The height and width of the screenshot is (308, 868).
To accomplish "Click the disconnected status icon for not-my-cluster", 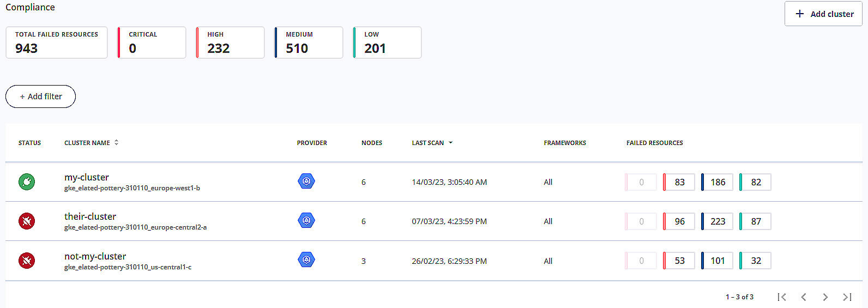I will (x=27, y=261).
